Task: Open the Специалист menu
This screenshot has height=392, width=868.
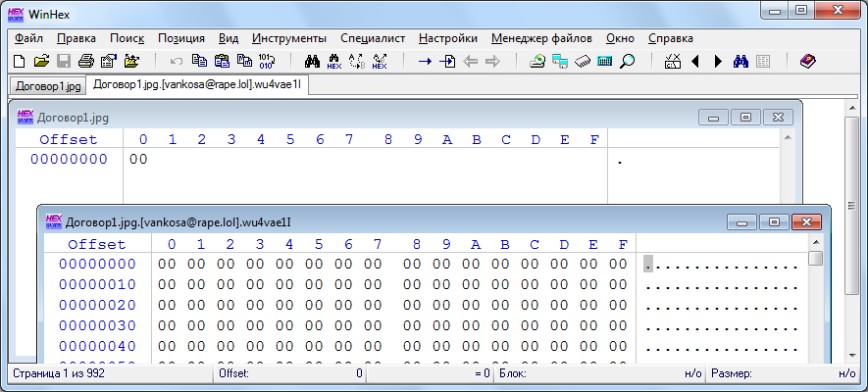Action: (373, 38)
